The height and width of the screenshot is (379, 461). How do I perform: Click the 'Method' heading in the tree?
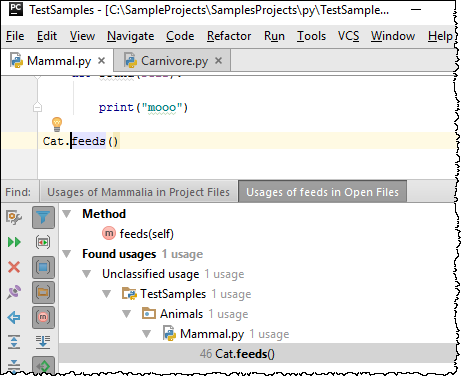[x=104, y=214]
